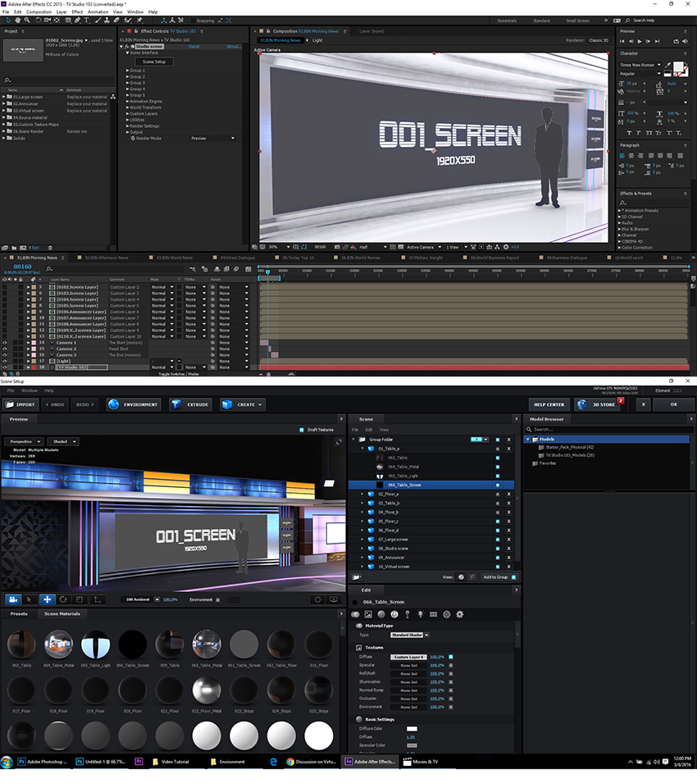
Task: Expand the 07_Large screen group
Action: (362, 540)
